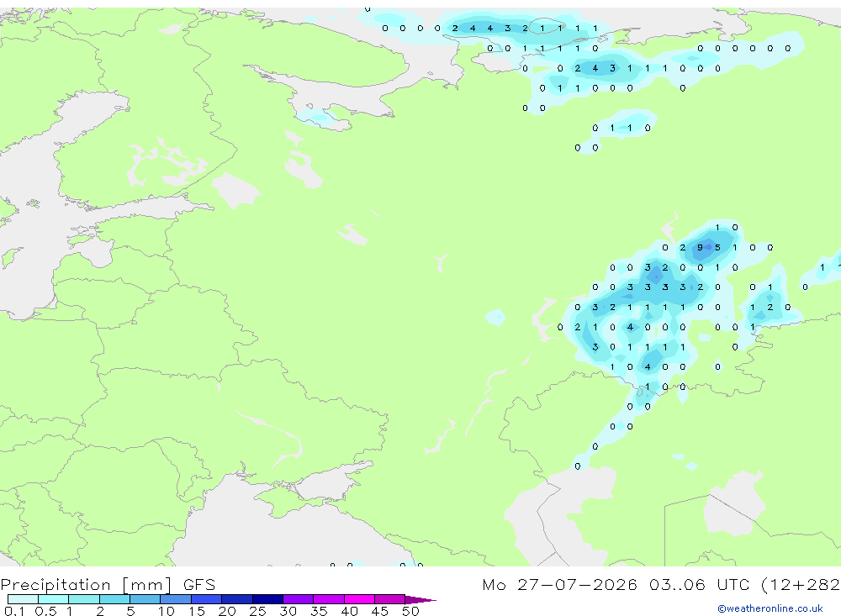841x616 pixels.
Task: Click the "40" legend label
Action: (350, 611)
